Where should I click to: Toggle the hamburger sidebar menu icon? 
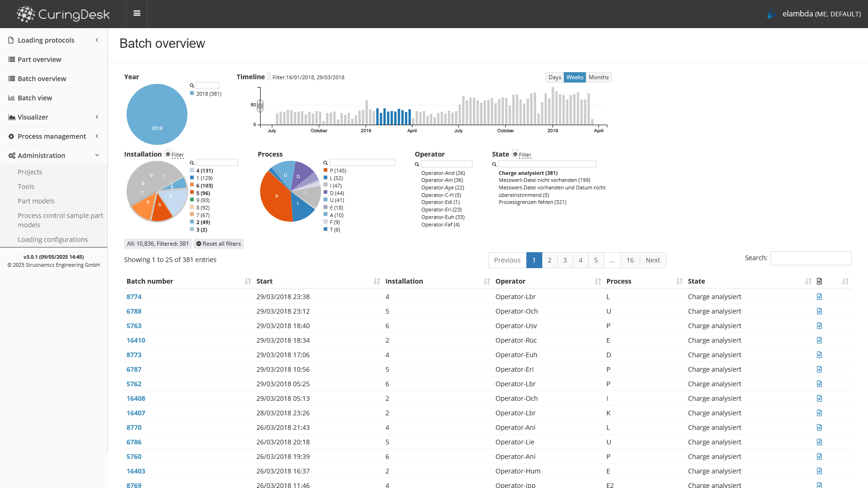[137, 14]
